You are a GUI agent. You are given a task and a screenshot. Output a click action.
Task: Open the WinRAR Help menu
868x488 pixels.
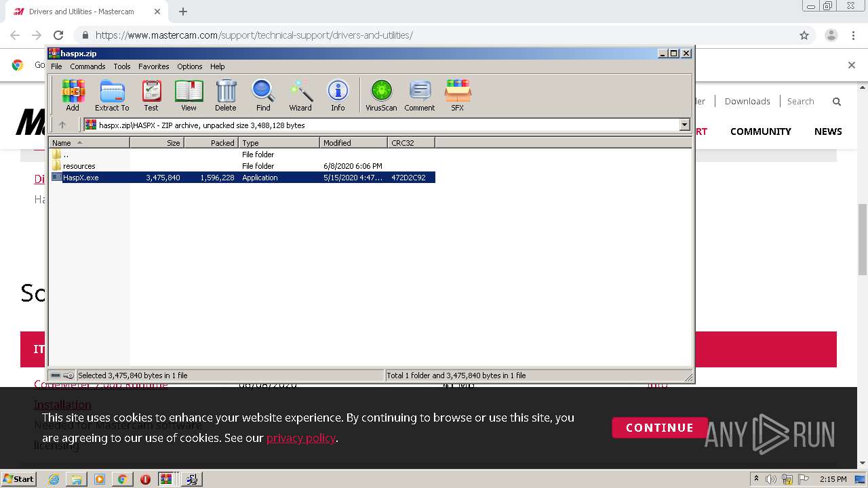217,66
